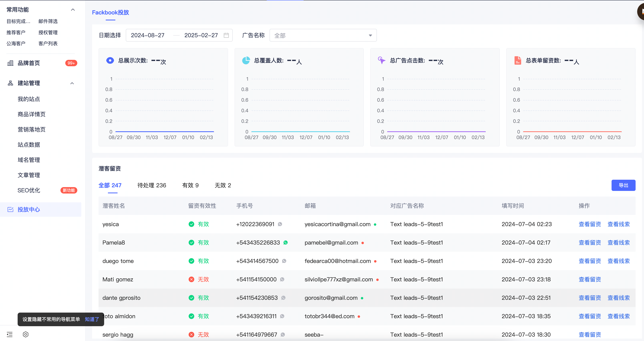Dismiss tooltip by clicking 知道了

[x=92, y=319]
